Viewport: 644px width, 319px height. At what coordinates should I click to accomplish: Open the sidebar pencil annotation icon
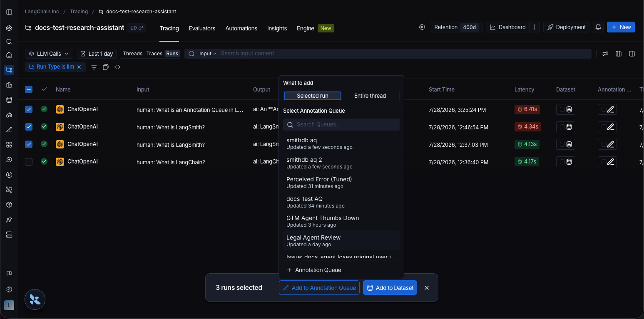[9, 130]
